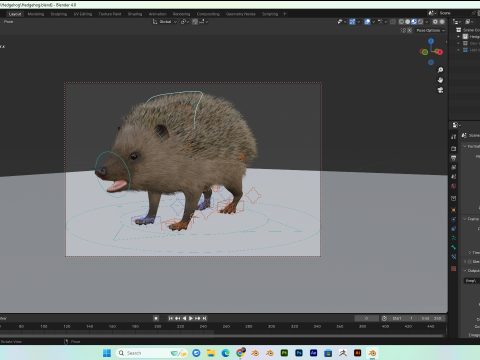Open the View Layer properties tab icon

(x=454, y=167)
